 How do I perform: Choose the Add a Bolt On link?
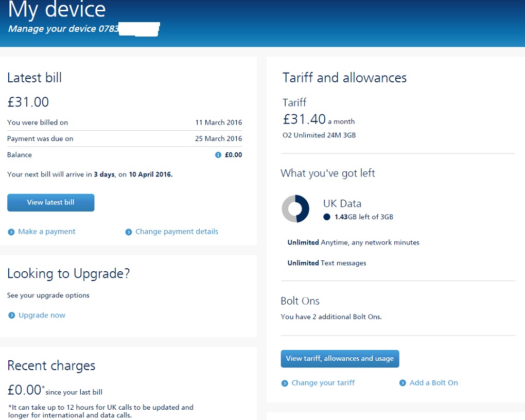coord(433,382)
